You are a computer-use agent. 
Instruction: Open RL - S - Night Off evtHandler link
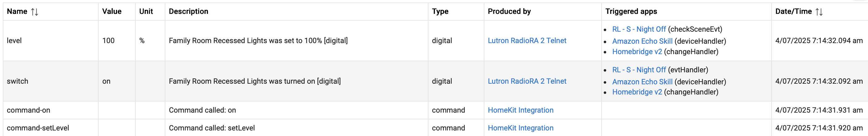(x=639, y=70)
